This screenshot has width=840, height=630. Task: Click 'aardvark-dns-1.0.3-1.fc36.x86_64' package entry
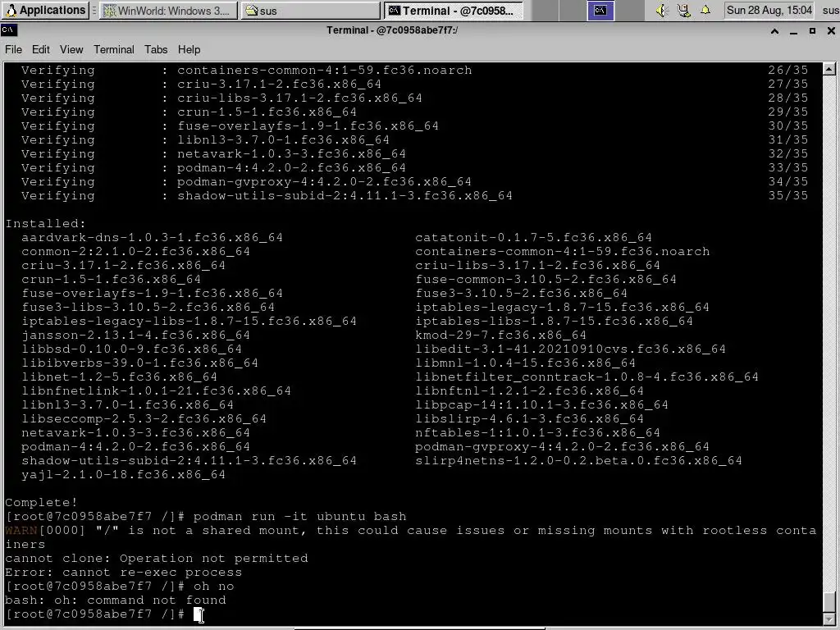152,237
